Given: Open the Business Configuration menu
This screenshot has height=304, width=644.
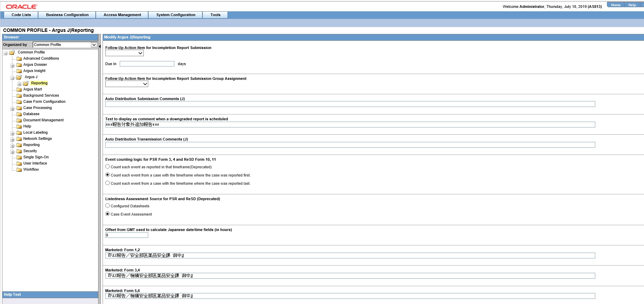Looking at the screenshot, I should (67, 15).
